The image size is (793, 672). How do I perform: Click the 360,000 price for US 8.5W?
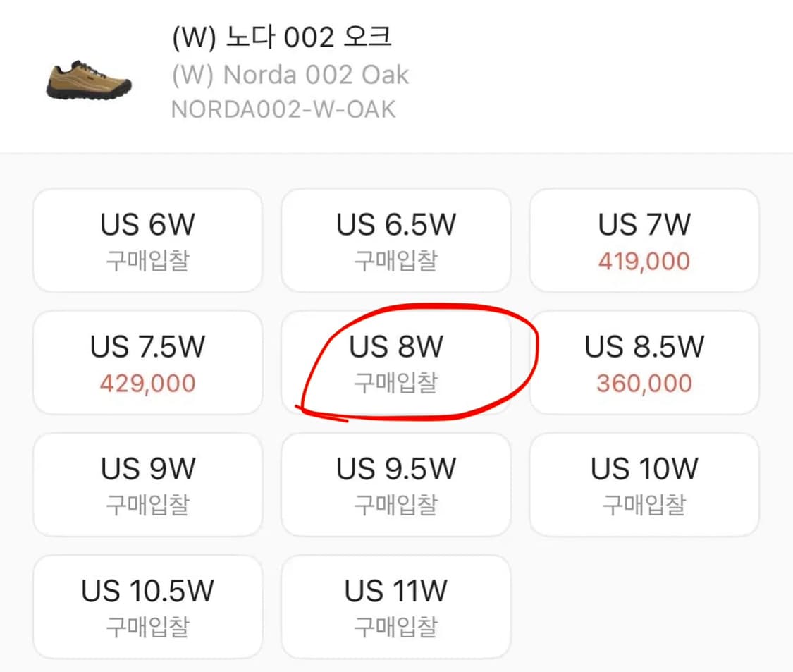point(644,384)
